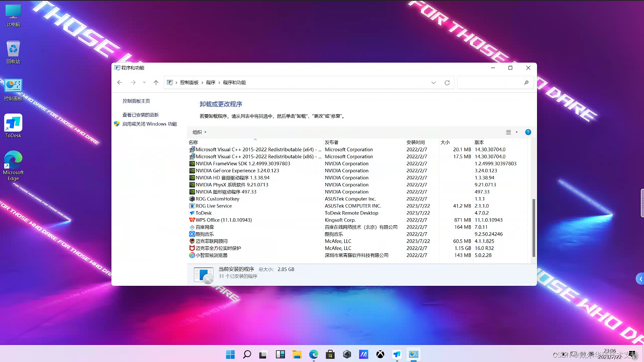Image resolution: width=644 pixels, height=362 pixels.
Task: Switch to Control Panel taskbar button
Action: click(x=413, y=354)
